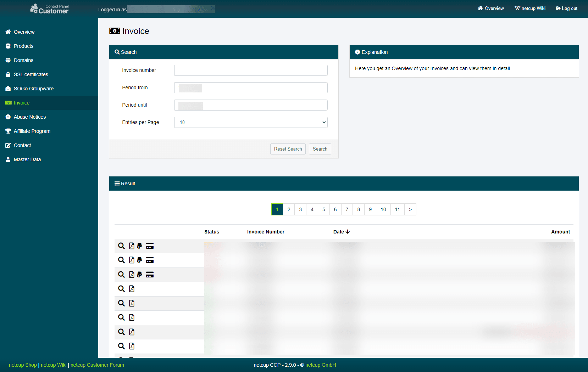
Task: Click the Log out link
Action: click(x=567, y=9)
